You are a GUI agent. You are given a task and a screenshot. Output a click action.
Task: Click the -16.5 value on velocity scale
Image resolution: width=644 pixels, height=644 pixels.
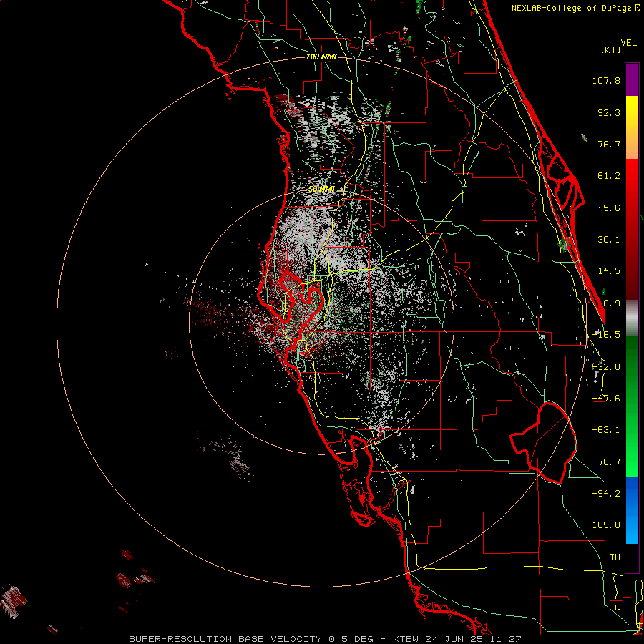coord(606,335)
